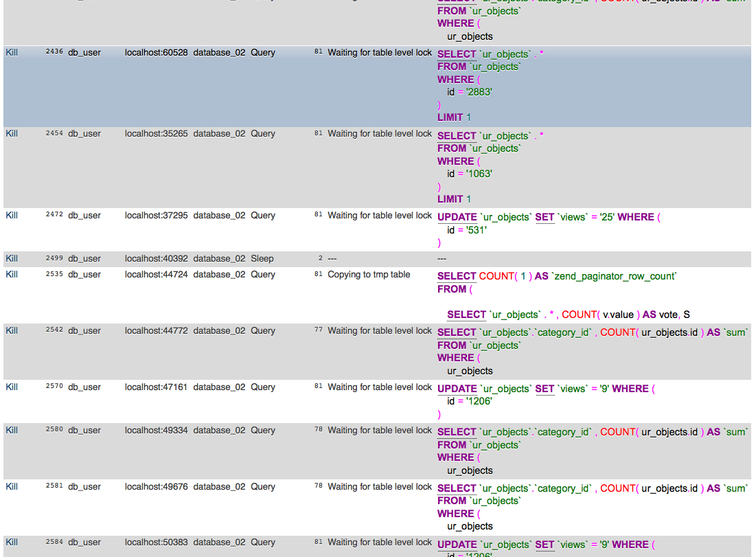The width and height of the screenshot is (756, 557).
Task: Kill the 'Copying to tmp table' process
Action: click(12, 275)
